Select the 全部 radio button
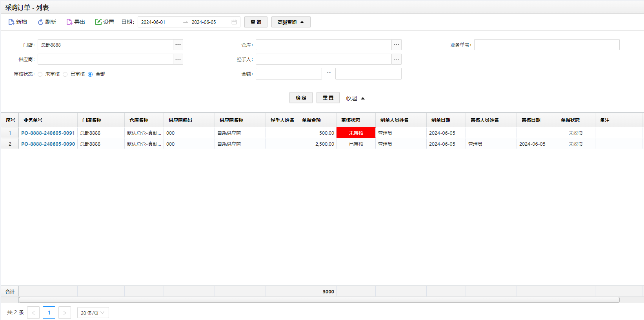The height and width of the screenshot is (320, 644). (90, 74)
